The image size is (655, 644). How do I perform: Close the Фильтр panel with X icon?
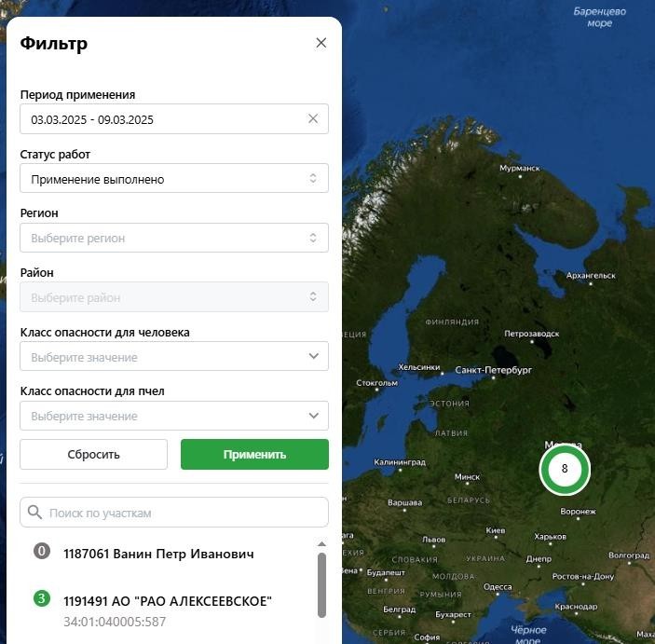[321, 43]
